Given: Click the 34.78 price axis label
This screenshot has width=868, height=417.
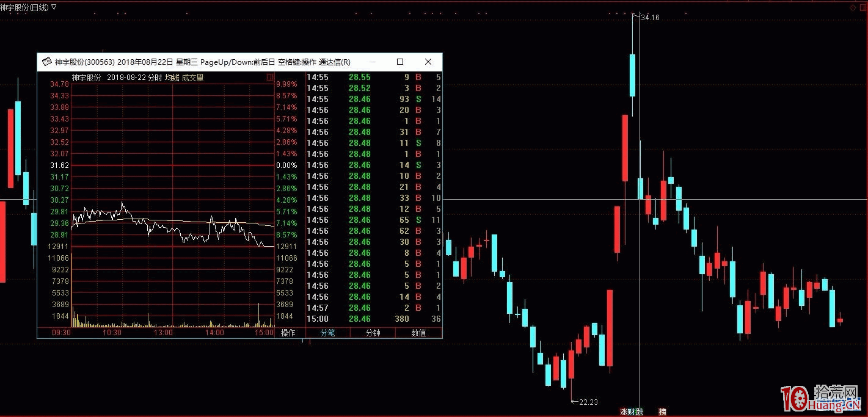Looking at the screenshot, I should [x=59, y=84].
